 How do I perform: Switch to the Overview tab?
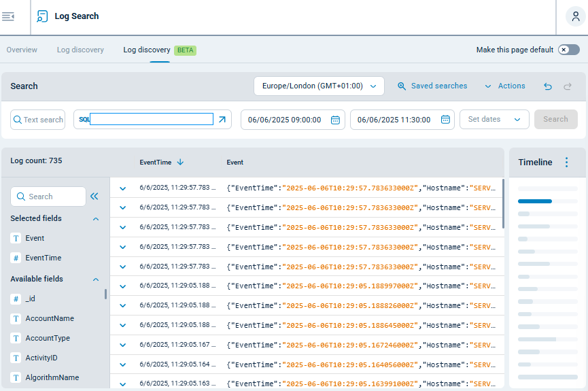click(22, 50)
